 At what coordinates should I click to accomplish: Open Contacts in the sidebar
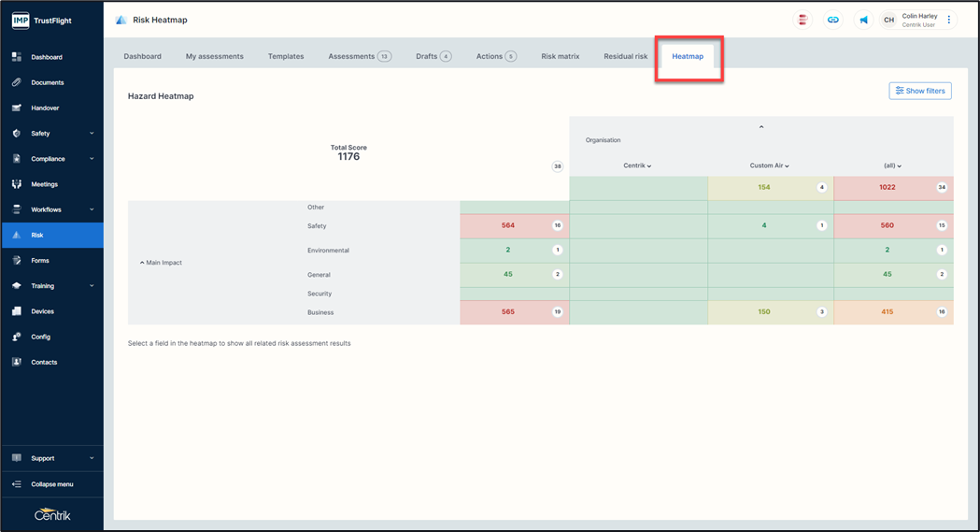(44, 362)
